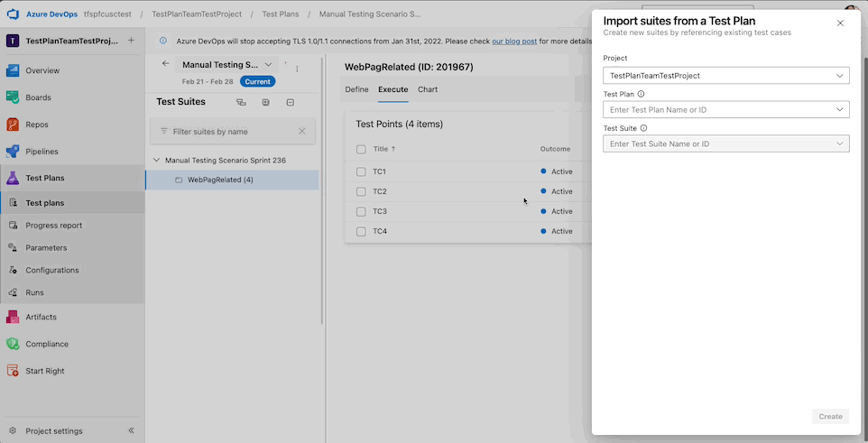
Task: Switch to the Execute tab
Action: [393, 89]
